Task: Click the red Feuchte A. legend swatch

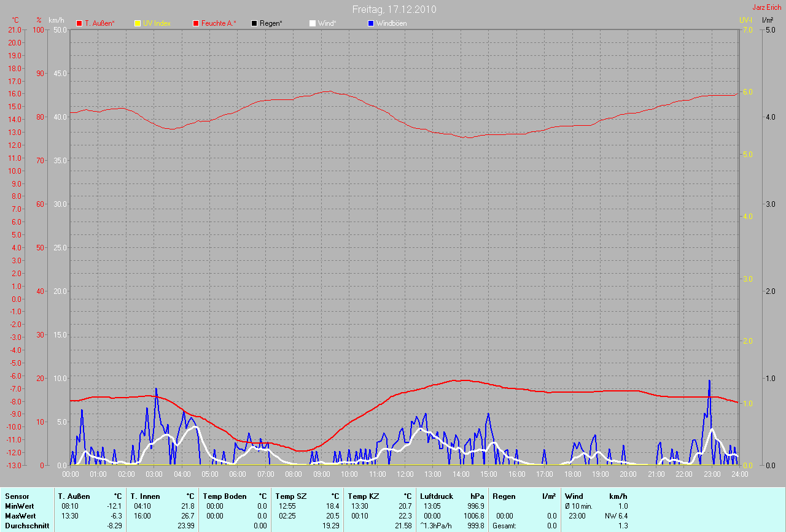Action: pos(196,23)
